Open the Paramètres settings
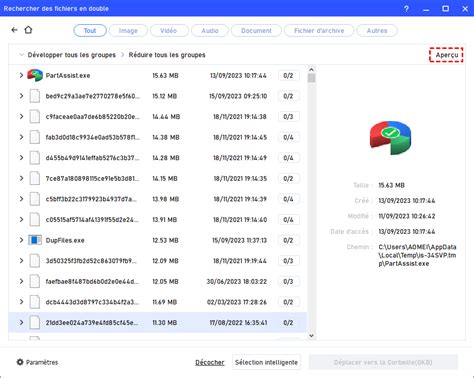 (37, 362)
